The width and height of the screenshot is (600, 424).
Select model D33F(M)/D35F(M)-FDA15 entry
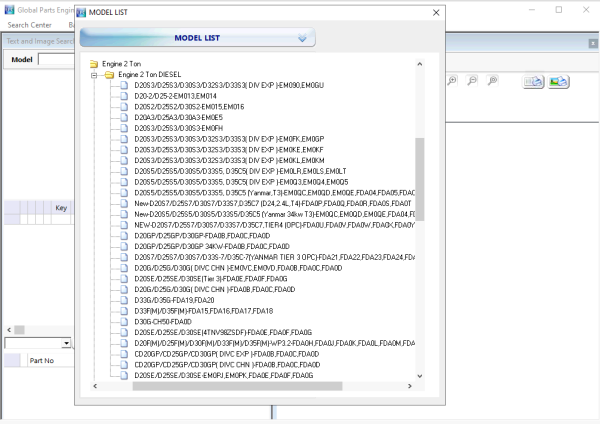click(x=204, y=311)
